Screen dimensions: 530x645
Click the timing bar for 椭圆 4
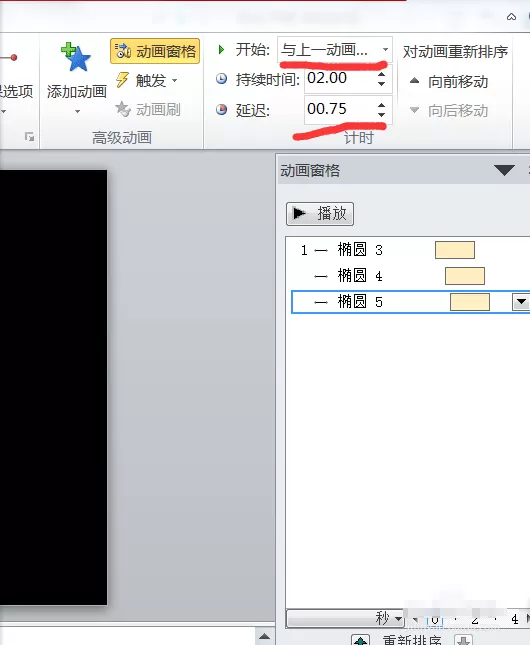[x=465, y=276]
